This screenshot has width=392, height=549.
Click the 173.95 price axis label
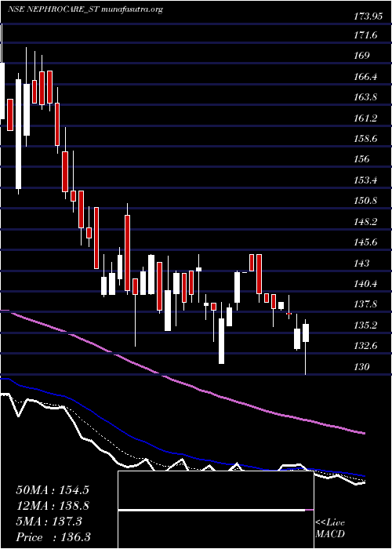[x=368, y=16]
